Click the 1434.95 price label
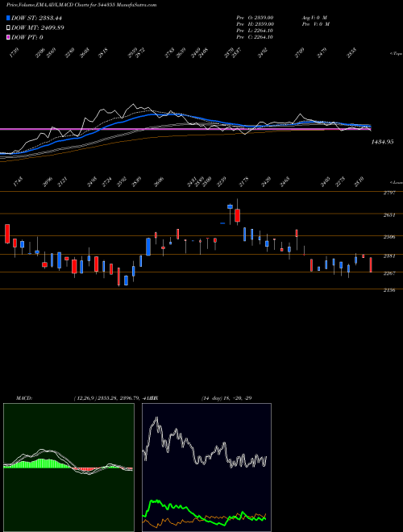This screenshot has height=532, width=403. pos(382,142)
